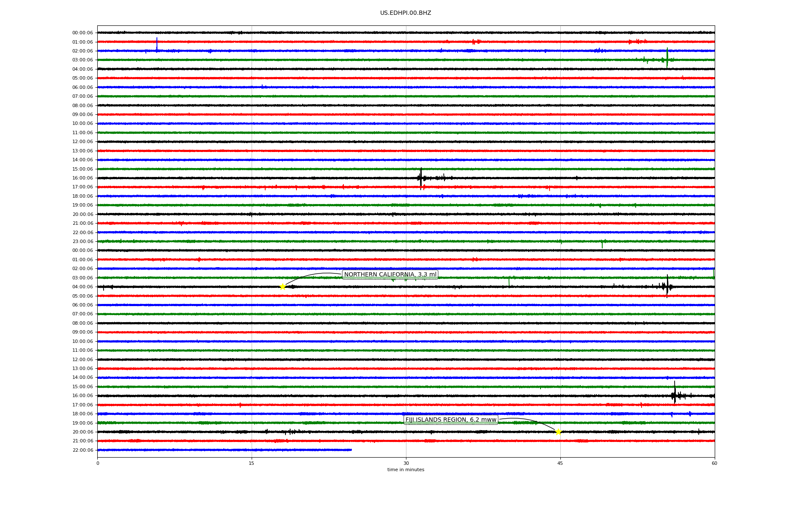
Task: Click the first 00:00:06 time label at top
Action: [82, 33]
